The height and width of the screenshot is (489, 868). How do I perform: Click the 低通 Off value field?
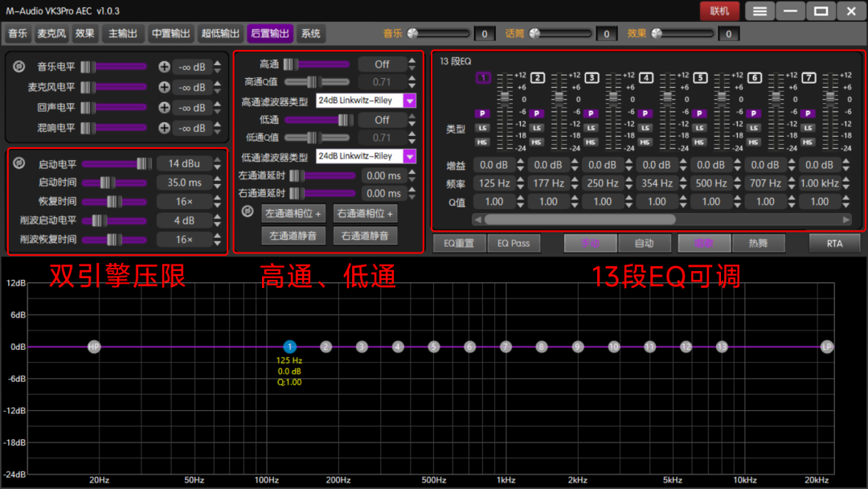click(382, 120)
